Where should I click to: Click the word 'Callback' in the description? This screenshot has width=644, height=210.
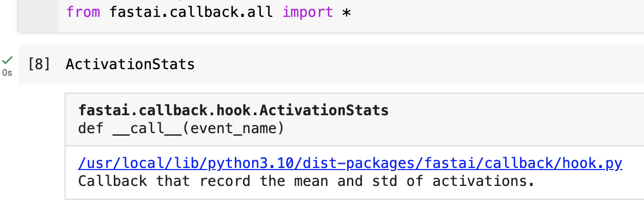coord(112,181)
